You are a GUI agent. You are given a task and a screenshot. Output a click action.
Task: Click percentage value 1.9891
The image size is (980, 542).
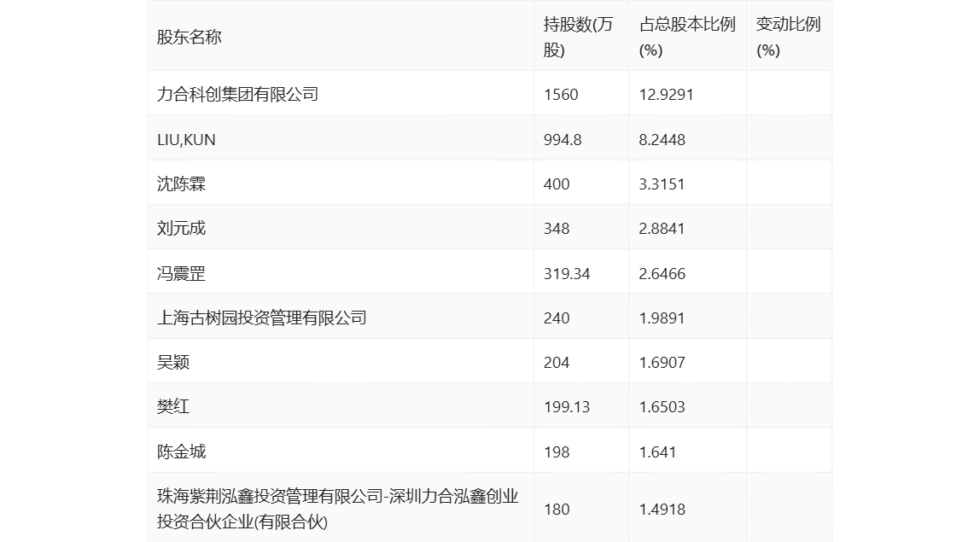point(662,318)
